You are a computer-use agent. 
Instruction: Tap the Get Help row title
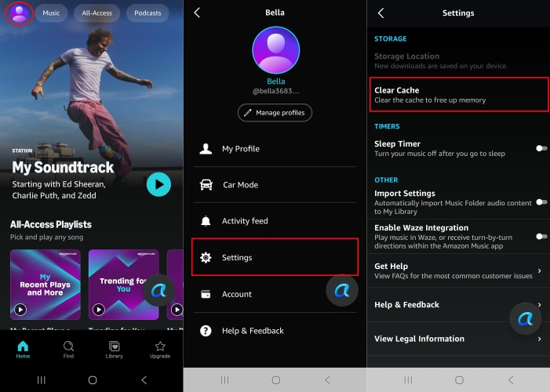coord(391,266)
